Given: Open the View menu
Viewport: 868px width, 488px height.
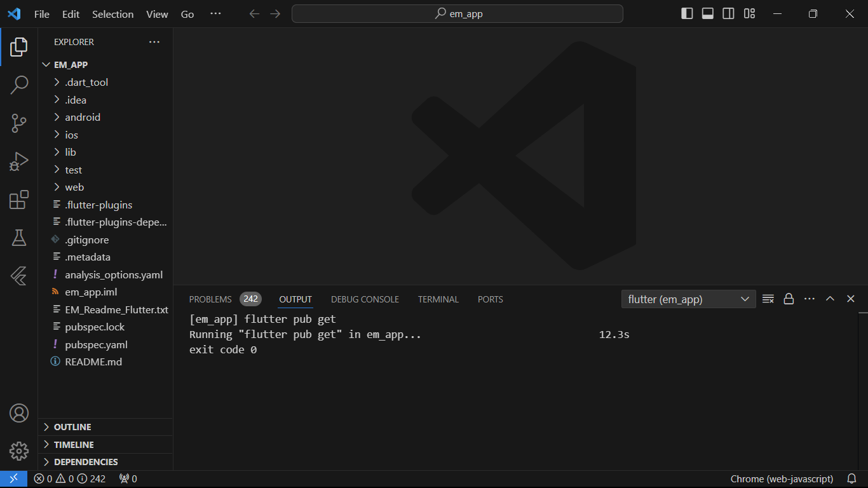Looking at the screenshot, I should pyautogui.click(x=157, y=14).
